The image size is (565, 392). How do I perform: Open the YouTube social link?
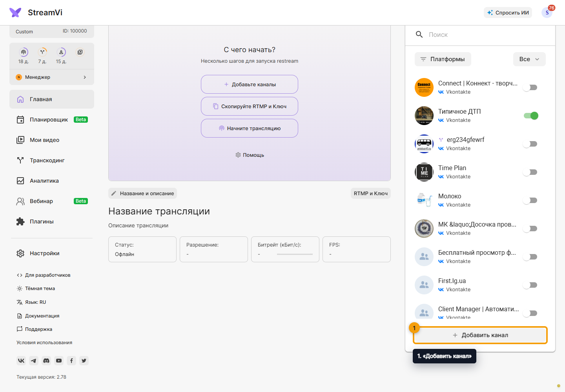click(x=59, y=361)
